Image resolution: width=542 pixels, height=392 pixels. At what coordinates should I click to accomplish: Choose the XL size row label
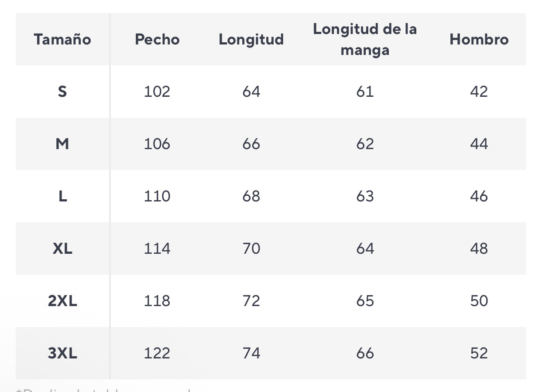(x=62, y=249)
